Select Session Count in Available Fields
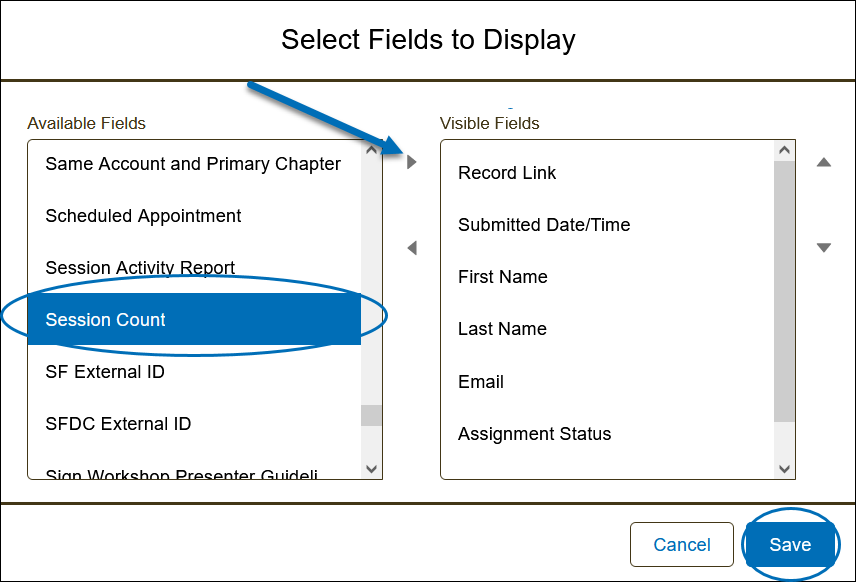Image resolution: width=856 pixels, height=582 pixels. pos(194,320)
